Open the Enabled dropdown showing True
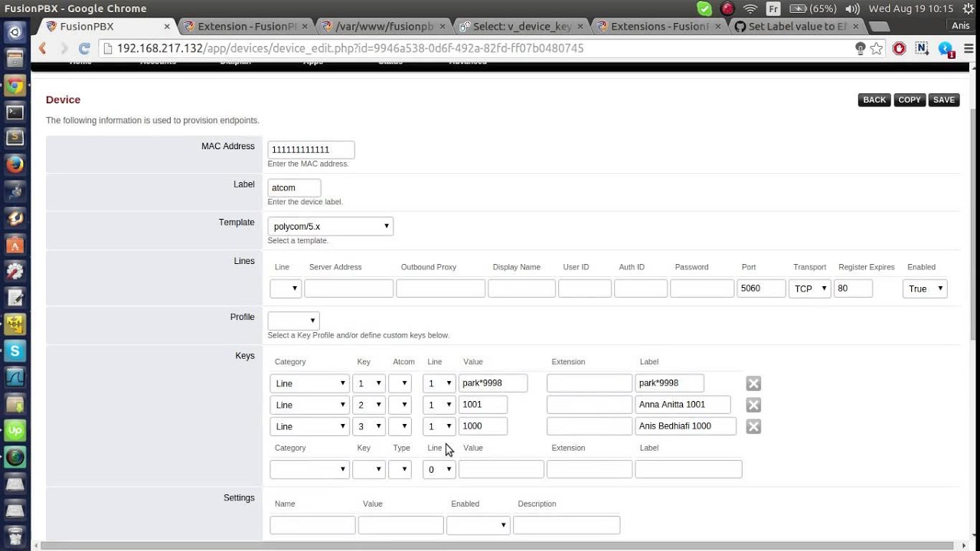Image resolution: width=980 pixels, height=551 pixels. (925, 289)
